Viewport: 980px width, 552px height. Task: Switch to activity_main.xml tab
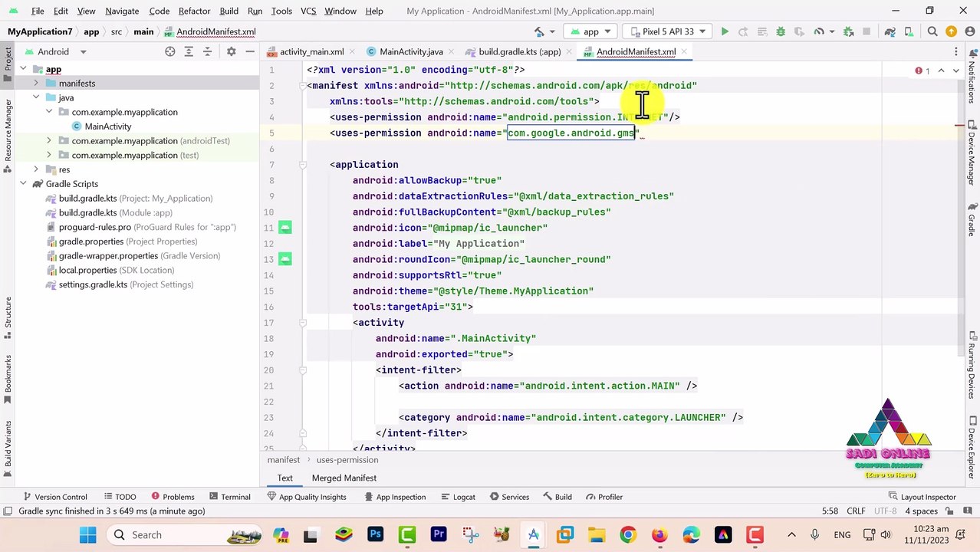tap(311, 51)
